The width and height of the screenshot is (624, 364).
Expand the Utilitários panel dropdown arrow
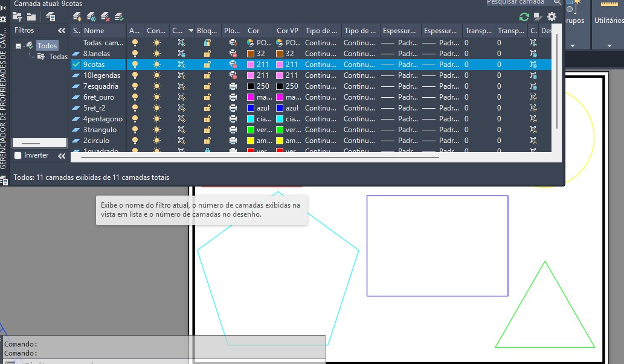[x=610, y=46]
